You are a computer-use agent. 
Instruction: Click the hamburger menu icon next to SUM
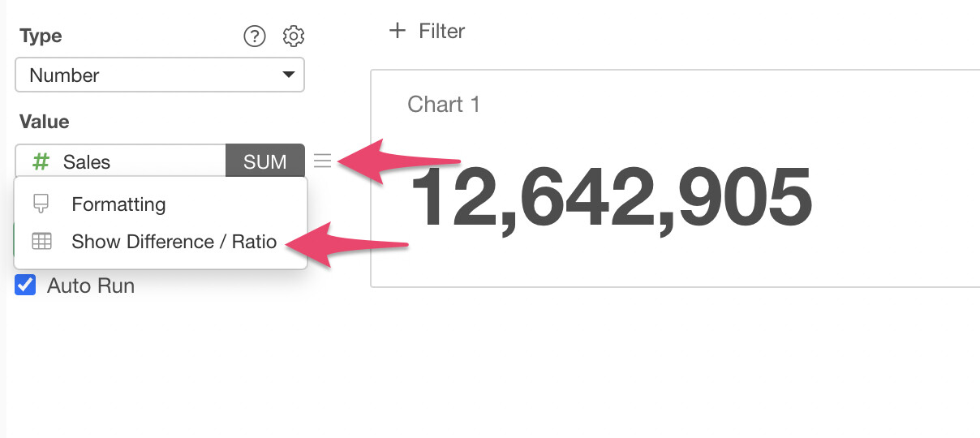coord(322,161)
